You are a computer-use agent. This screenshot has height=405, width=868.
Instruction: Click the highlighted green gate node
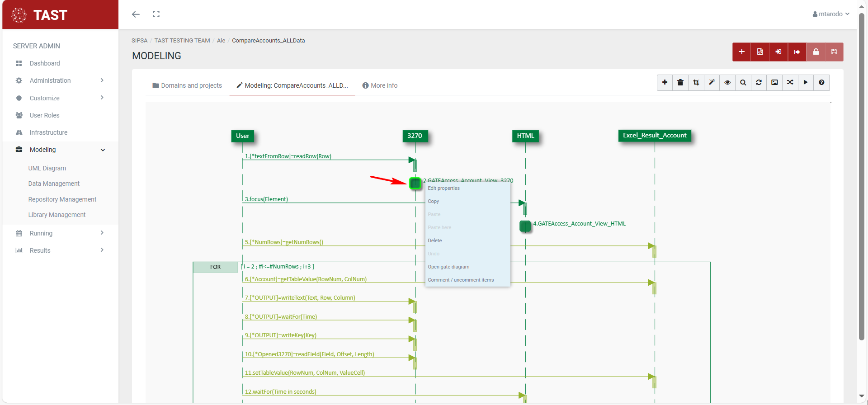(x=415, y=183)
